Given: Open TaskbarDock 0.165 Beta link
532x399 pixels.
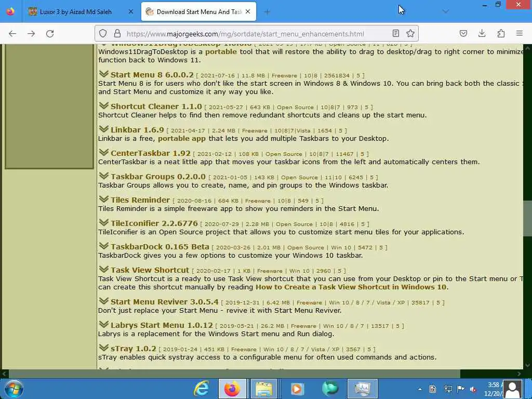Looking at the screenshot, I should pyautogui.click(x=160, y=247).
